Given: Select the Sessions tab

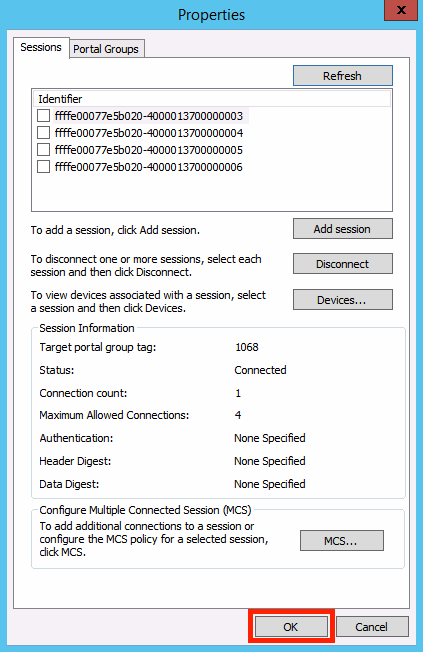Looking at the screenshot, I should click(x=41, y=47).
